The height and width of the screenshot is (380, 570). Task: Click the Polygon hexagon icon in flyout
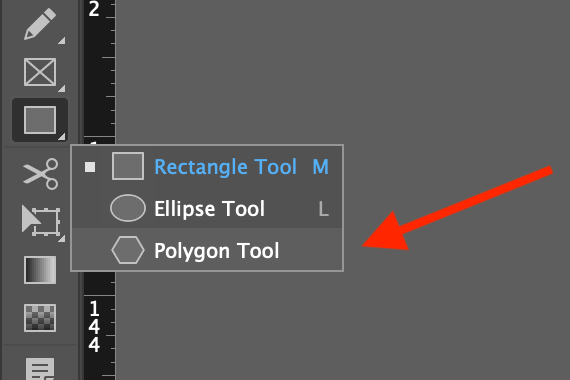pos(128,250)
